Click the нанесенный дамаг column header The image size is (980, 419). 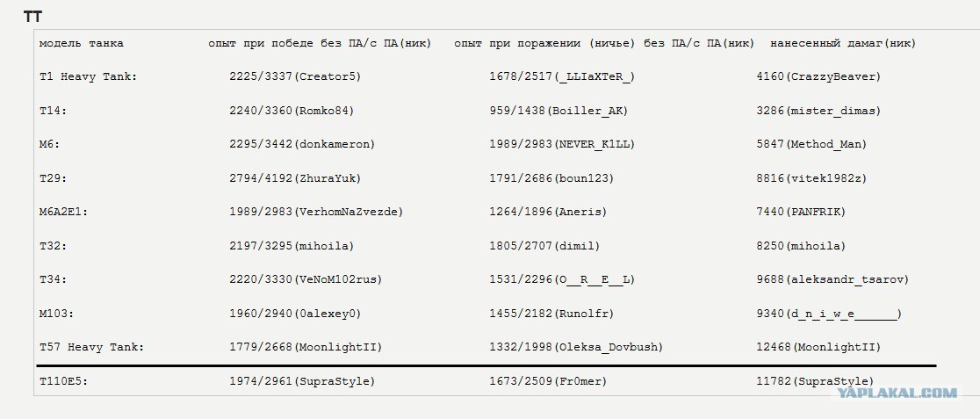[843, 43]
